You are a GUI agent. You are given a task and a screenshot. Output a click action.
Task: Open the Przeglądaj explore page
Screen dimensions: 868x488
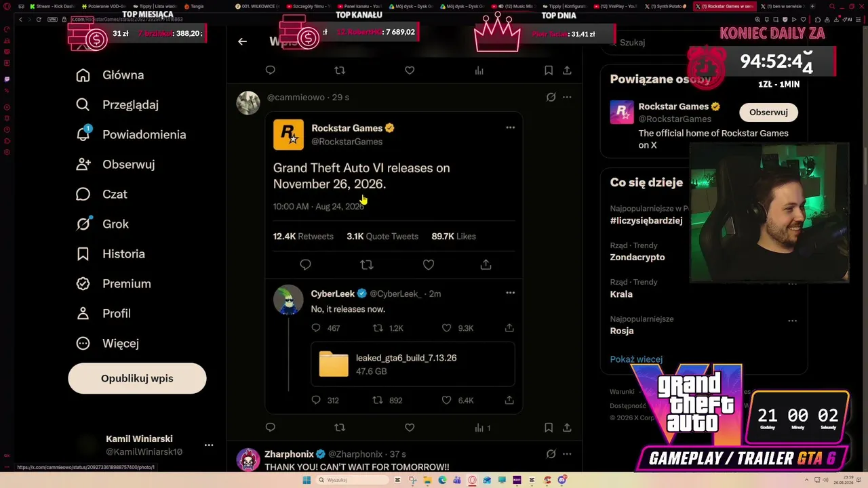point(117,105)
